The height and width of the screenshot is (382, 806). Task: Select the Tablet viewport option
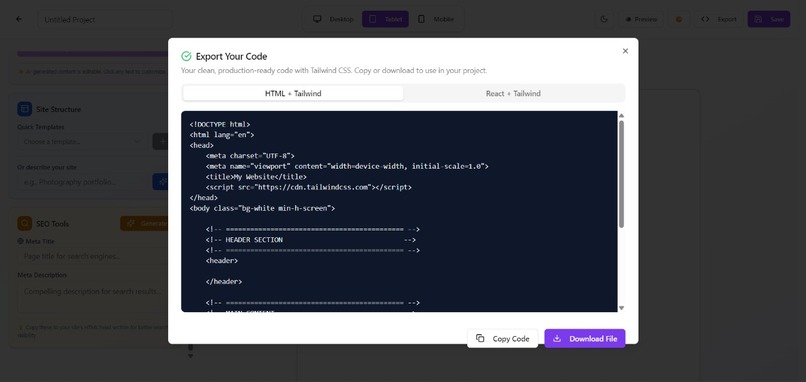tap(386, 19)
